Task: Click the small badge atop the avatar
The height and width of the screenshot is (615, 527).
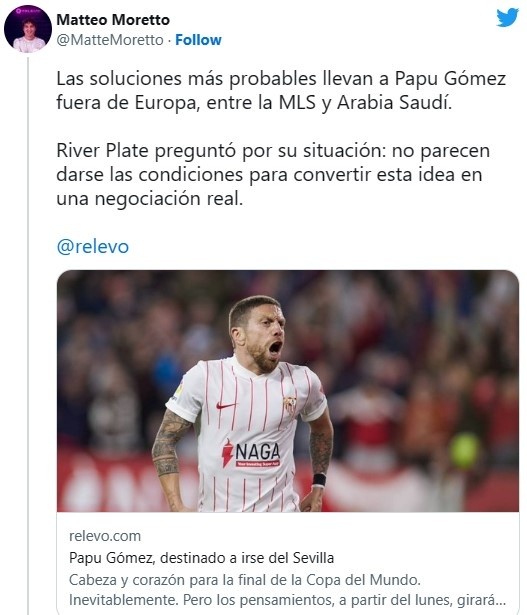Action: tap(27, 13)
